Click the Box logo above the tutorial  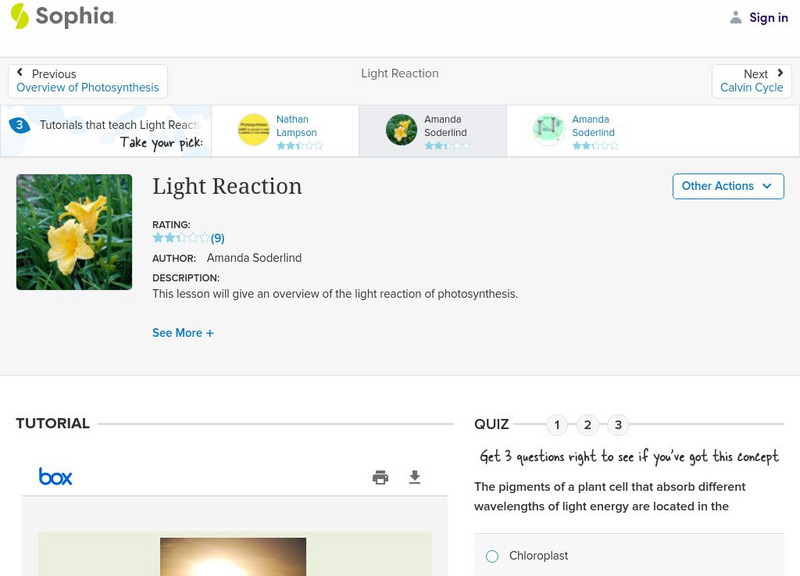(x=55, y=477)
